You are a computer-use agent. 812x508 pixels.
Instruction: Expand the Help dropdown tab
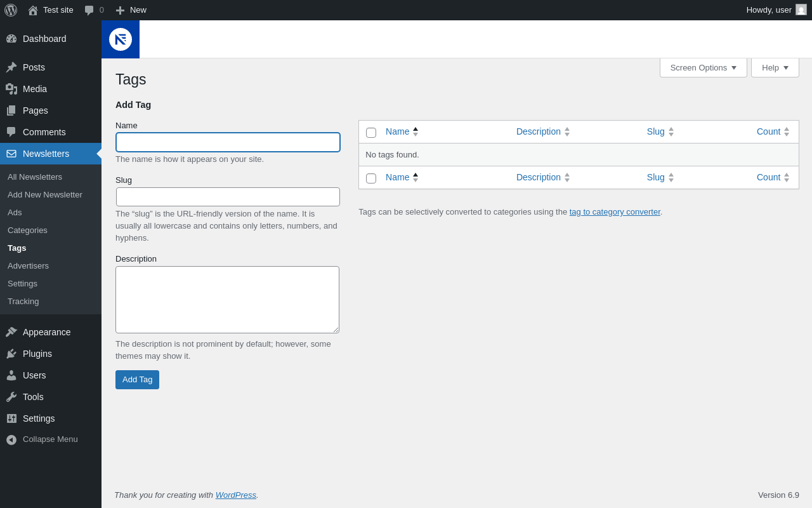775,67
